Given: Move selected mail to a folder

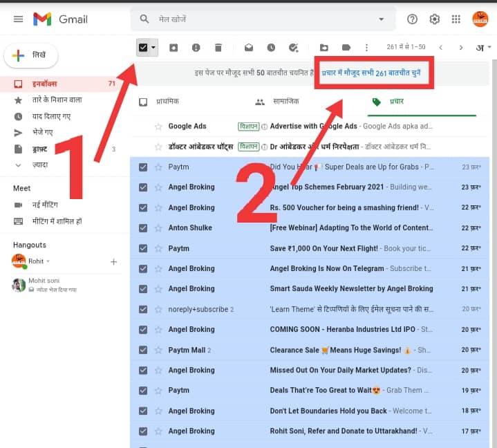Looking at the screenshot, I should tap(324, 48).
